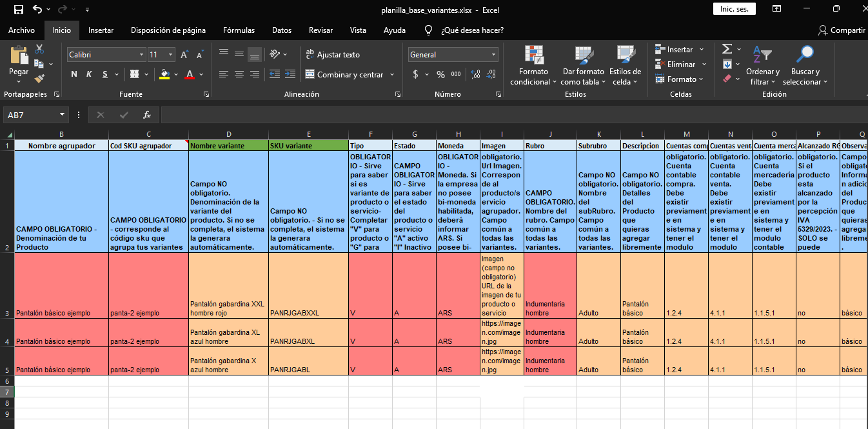Click Combinar y centrar button
Viewport: 868px width, 429px height.
345,74
